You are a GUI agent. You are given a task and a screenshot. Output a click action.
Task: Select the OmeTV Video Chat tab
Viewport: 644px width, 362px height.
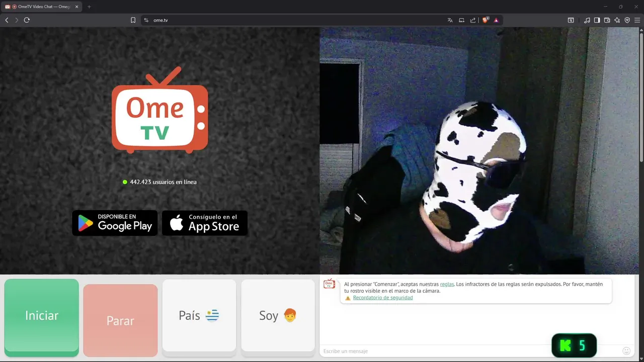pos(42,7)
